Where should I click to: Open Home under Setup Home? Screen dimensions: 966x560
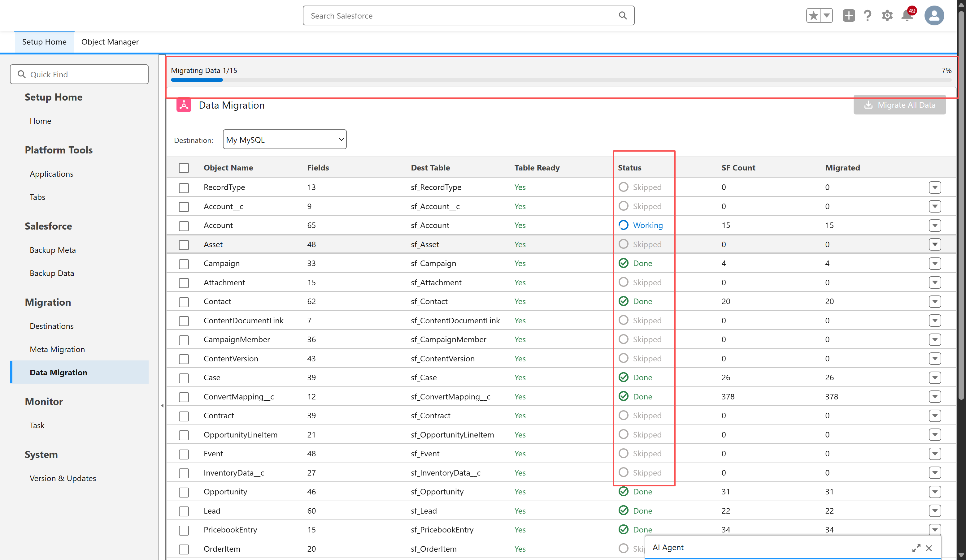[x=41, y=121]
